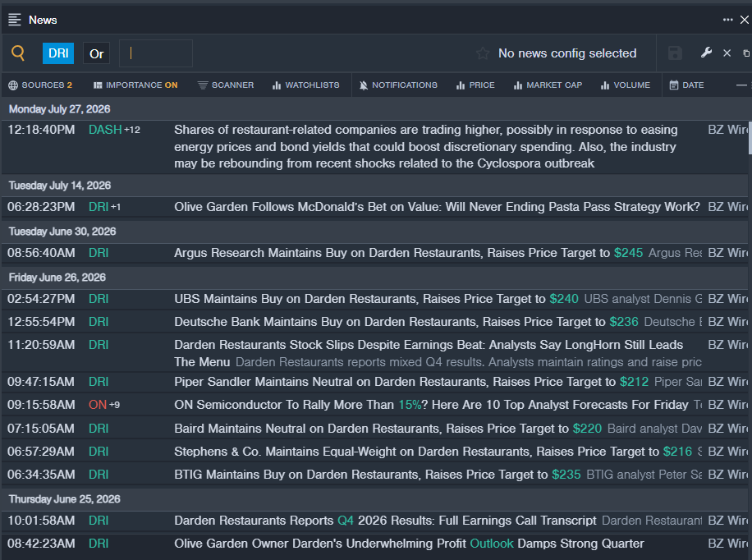Click the DASH ticker symbol

[105, 130]
